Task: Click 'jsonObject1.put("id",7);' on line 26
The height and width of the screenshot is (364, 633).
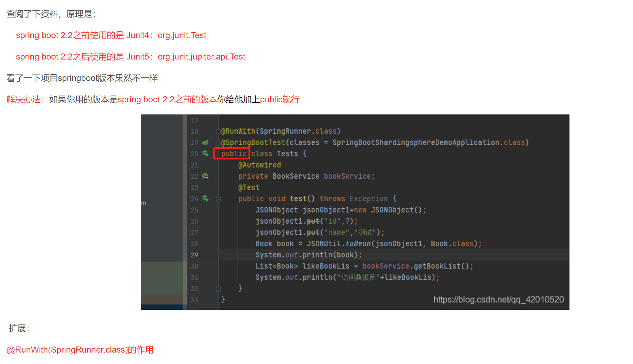Action: (x=307, y=221)
